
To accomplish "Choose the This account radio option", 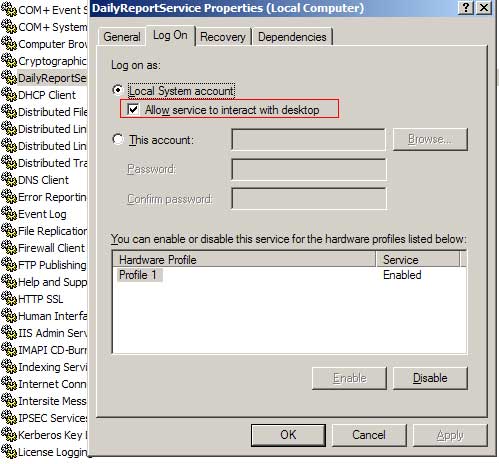I will 118,139.
